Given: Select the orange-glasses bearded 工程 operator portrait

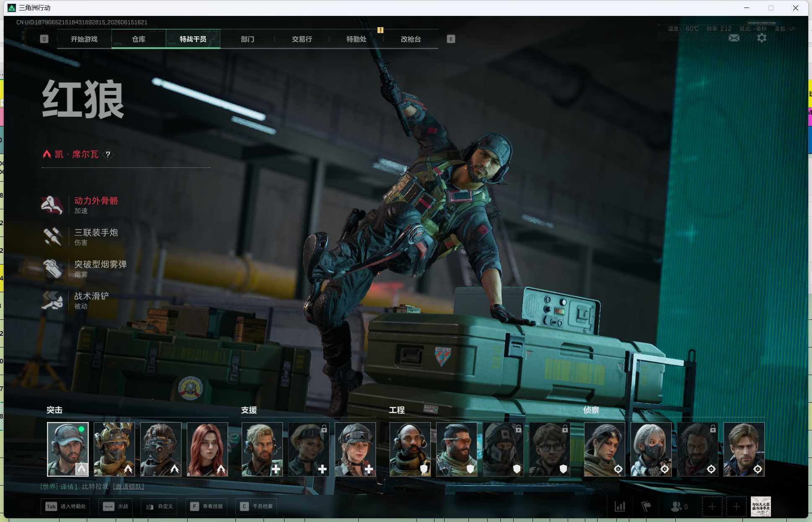Looking at the screenshot, I should pyautogui.click(x=457, y=449).
